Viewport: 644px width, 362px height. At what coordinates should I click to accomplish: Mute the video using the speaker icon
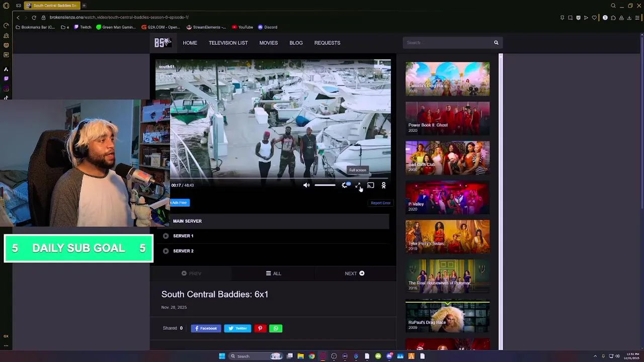306,186
